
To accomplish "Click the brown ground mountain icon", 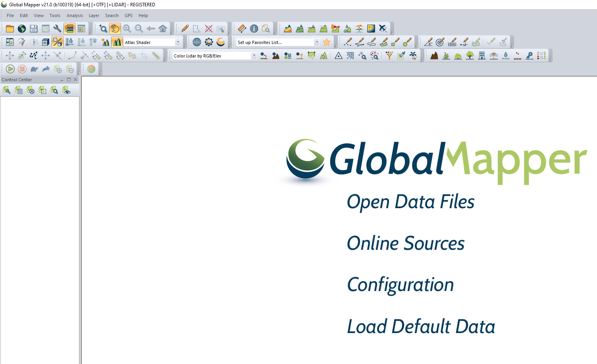I will 434,56.
